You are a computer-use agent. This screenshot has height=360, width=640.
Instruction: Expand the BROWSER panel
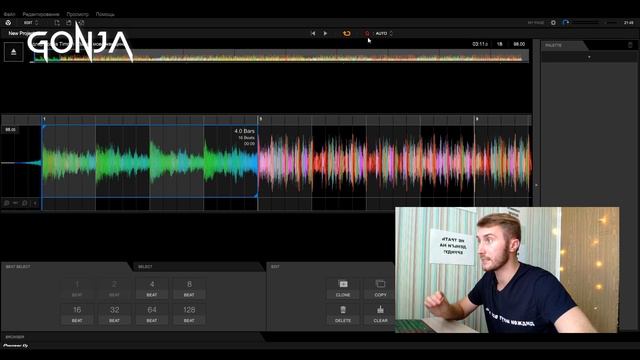pyautogui.click(x=15, y=337)
